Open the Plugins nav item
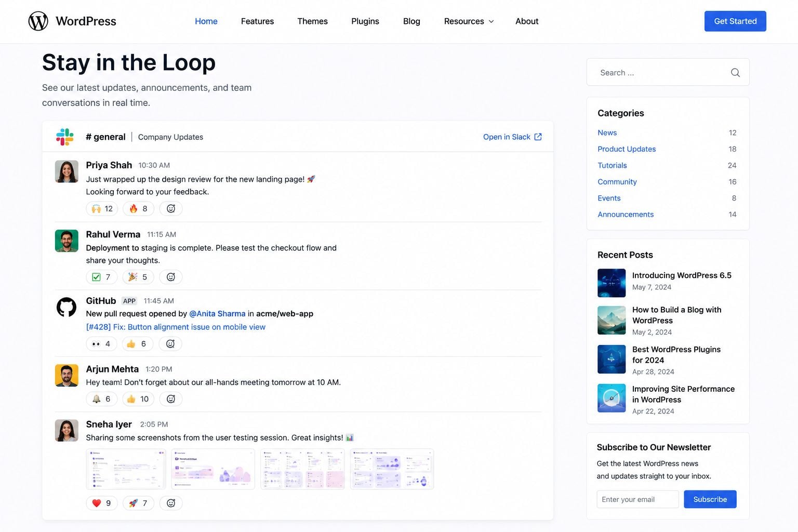Viewport: 798px width, 532px height. pyautogui.click(x=365, y=21)
